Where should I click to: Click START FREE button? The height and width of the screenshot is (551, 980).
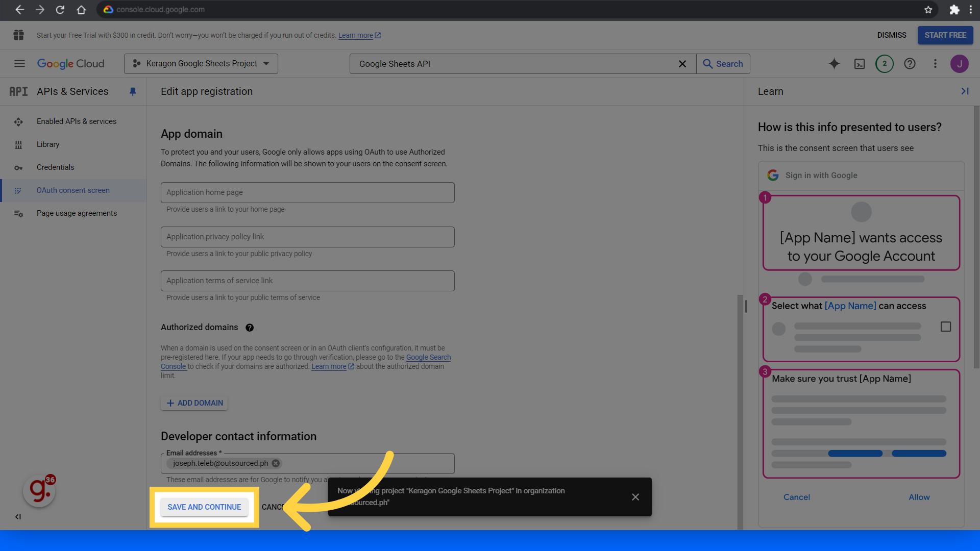click(x=945, y=35)
